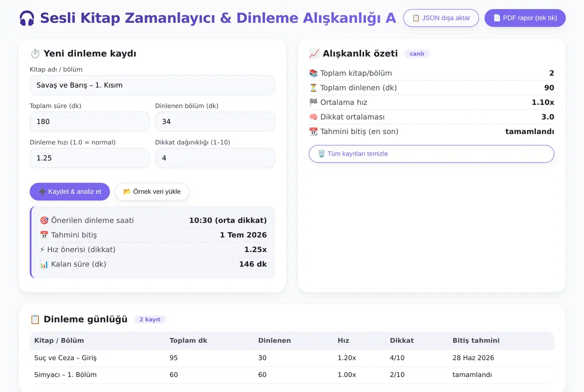Load sample data with Örnek veri yükle
This screenshot has height=392, width=584.
click(152, 192)
